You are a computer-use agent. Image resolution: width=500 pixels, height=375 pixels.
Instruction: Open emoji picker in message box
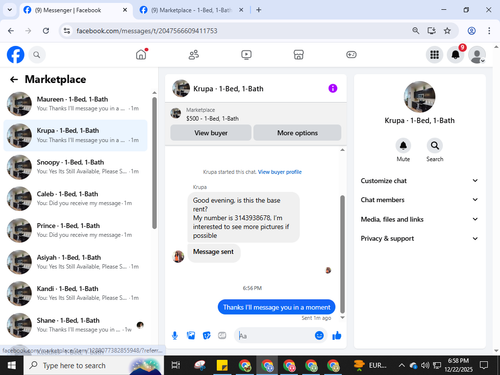tap(319, 335)
